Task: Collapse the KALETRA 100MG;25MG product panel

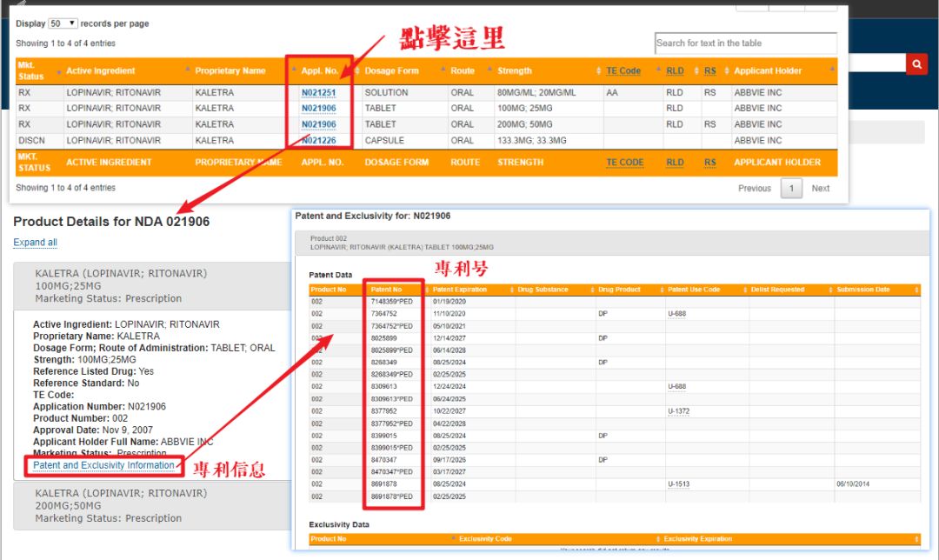Action: coord(153,286)
